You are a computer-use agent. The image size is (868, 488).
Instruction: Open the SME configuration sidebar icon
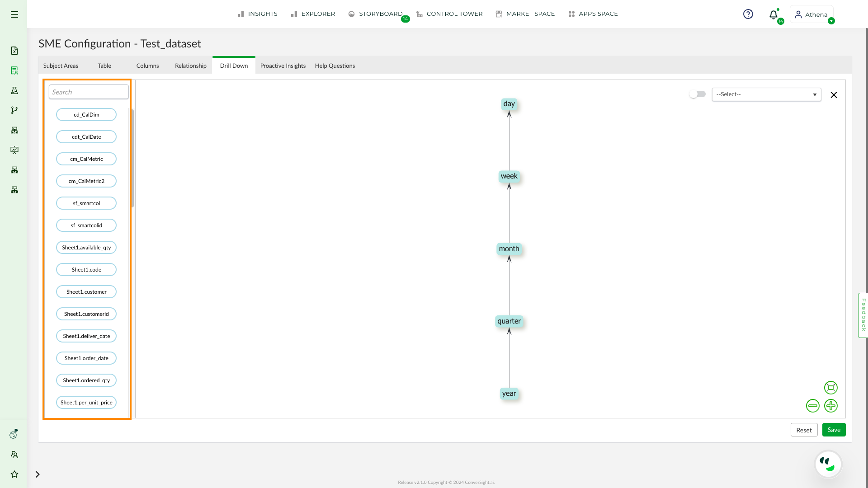point(14,70)
